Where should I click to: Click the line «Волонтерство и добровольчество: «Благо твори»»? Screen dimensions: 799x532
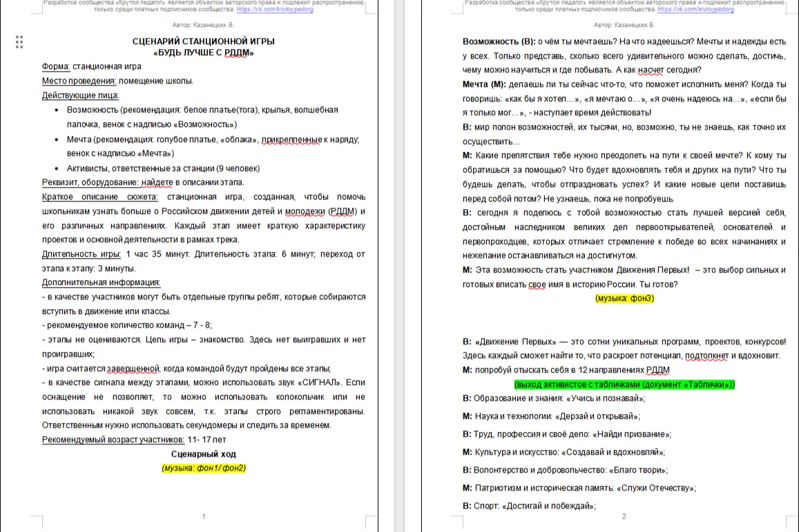[x=565, y=470]
